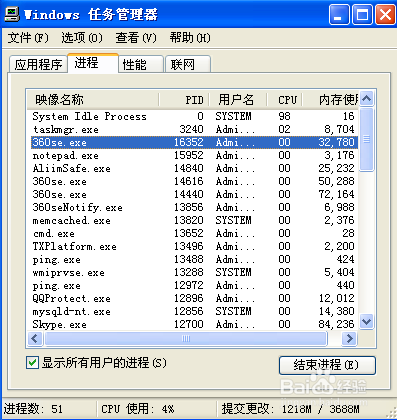Click horizontal scrollbar right arrow
The image size is (397, 420).
(x=349, y=339)
